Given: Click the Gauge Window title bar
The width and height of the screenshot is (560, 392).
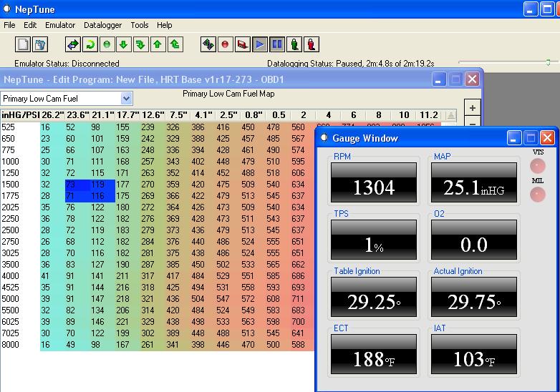Looking at the screenshot, I should 411,138.
